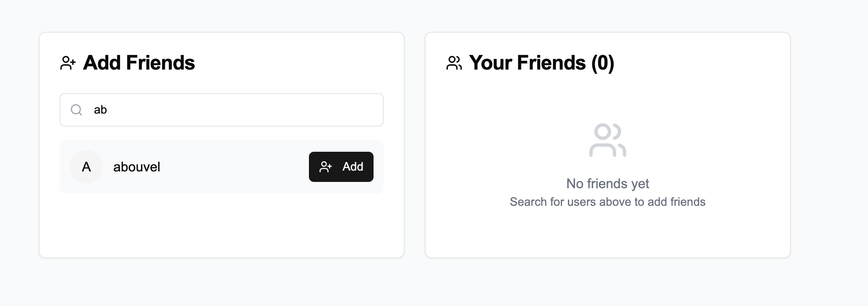Screen dimensions: 868x306
Task: Click the "Add" label on the black button
Action: click(x=353, y=167)
